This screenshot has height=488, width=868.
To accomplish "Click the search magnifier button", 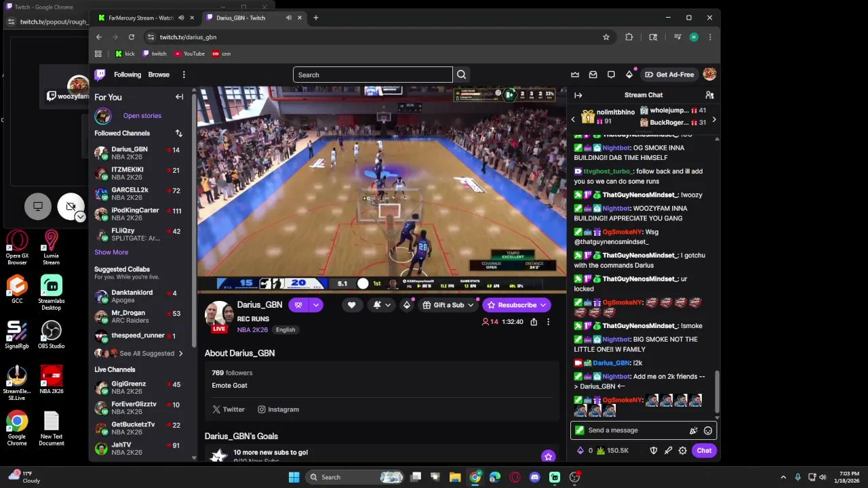I will click(x=461, y=75).
